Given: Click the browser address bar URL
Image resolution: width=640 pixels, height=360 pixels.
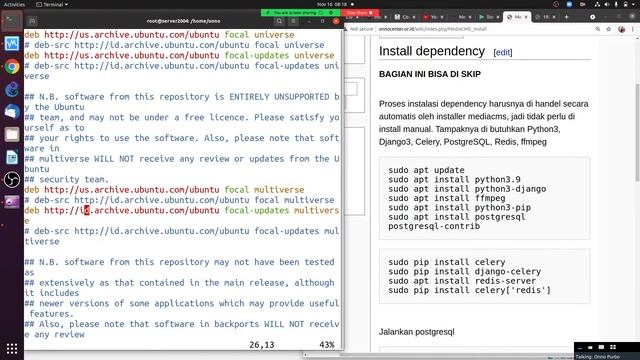Looking at the screenshot, I should [x=433, y=29].
